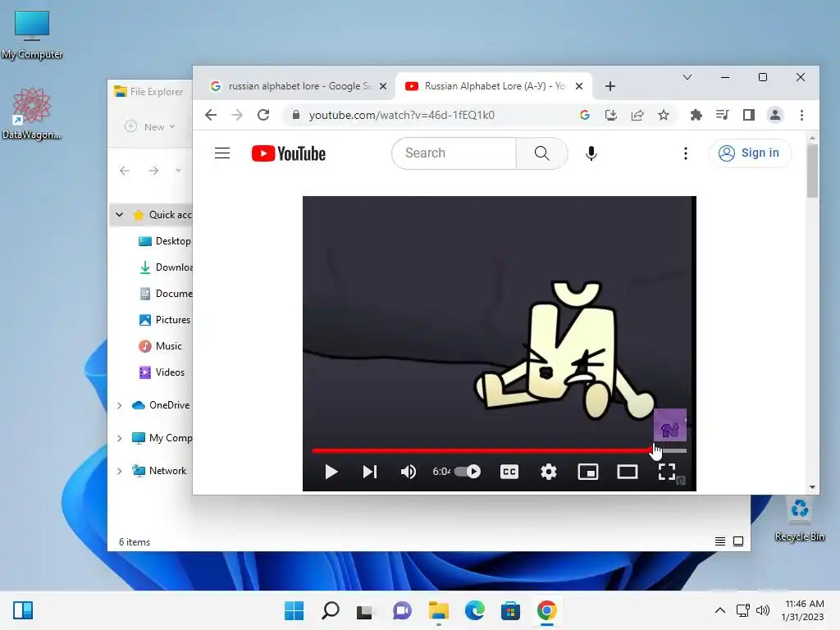Open Chrome side panel
Screen dimensions: 840x630
(x=748, y=115)
